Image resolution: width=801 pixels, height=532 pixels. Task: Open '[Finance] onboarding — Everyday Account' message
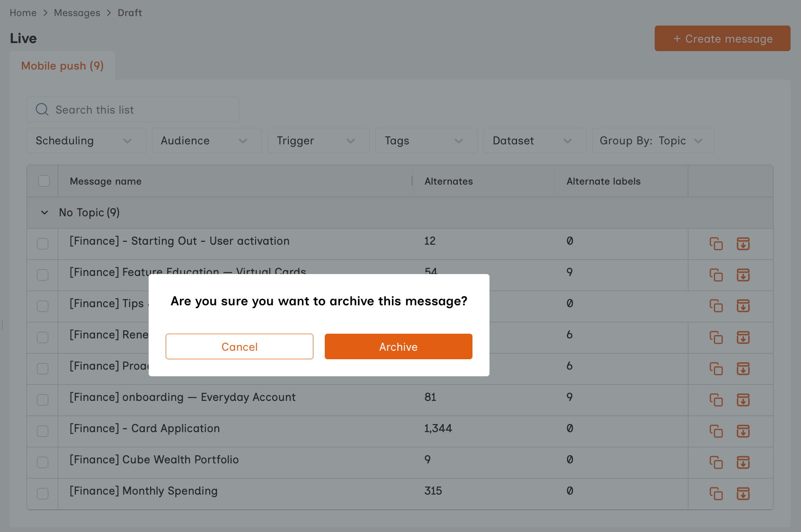click(182, 397)
